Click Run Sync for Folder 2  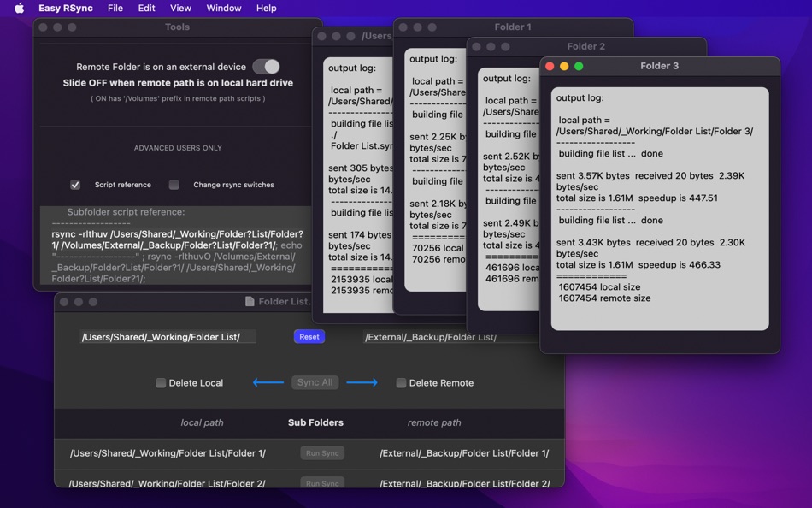[x=322, y=483]
